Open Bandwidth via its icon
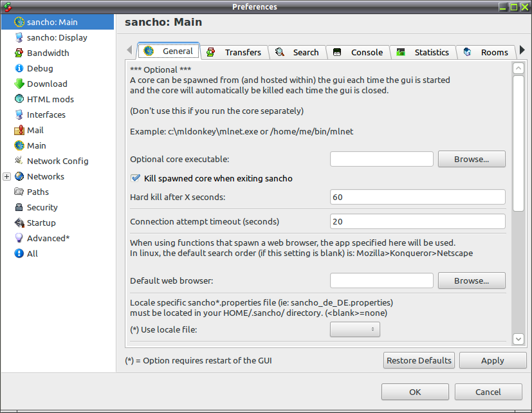This screenshot has width=532, height=413. pyautogui.click(x=19, y=53)
